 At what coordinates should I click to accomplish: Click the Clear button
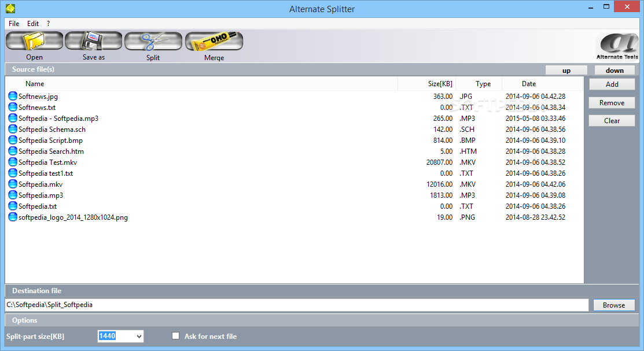[x=612, y=121]
